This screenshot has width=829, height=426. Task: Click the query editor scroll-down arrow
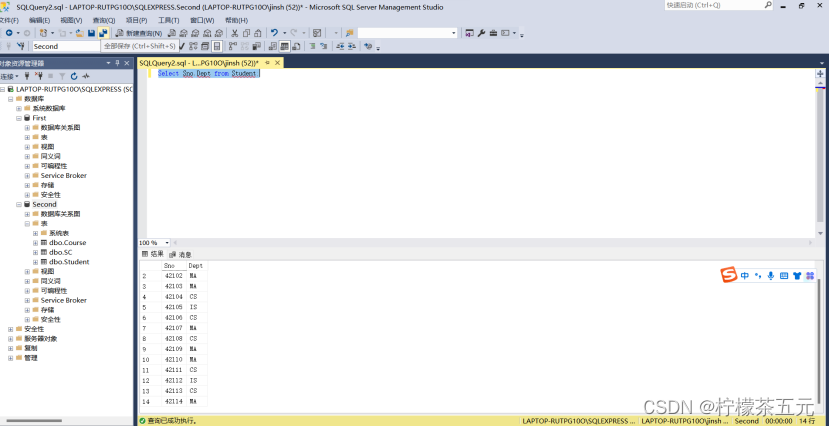[820, 233]
